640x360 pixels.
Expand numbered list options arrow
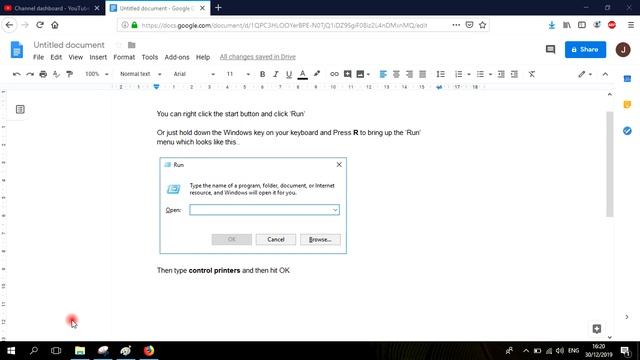[x=469, y=74]
